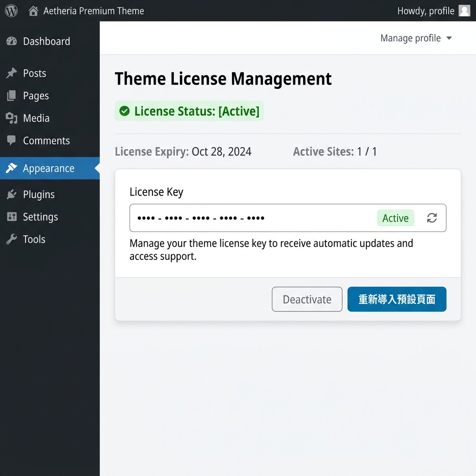The image size is (476, 476).
Task: Click the Dashboard gauge icon
Action: 12,41
